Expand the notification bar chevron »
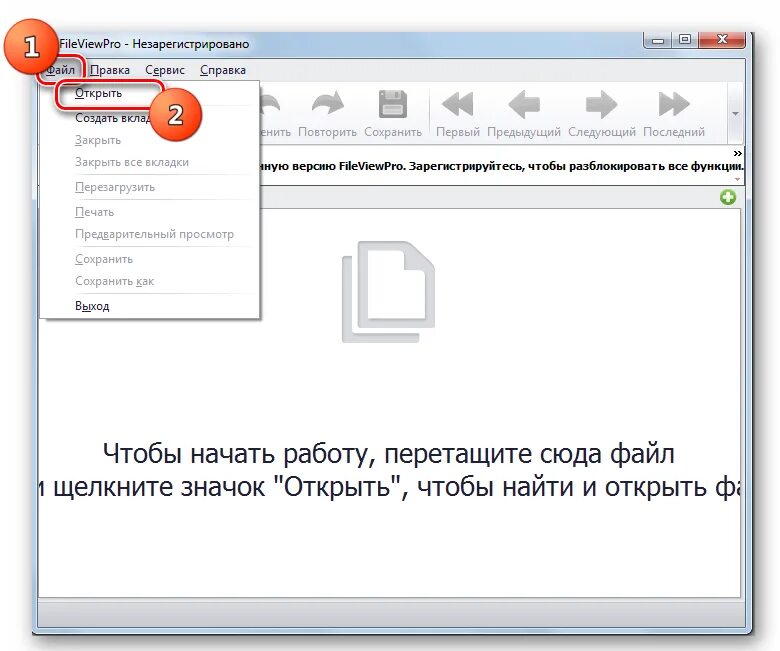780x651 pixels. coord(737,153)
